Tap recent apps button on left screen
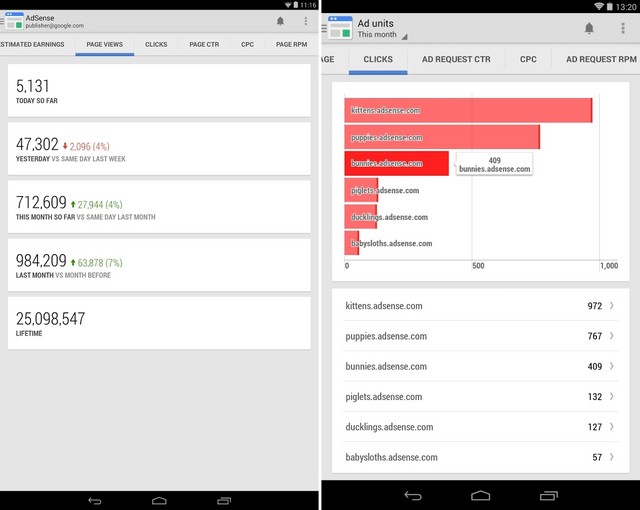 tap(224, 501)
